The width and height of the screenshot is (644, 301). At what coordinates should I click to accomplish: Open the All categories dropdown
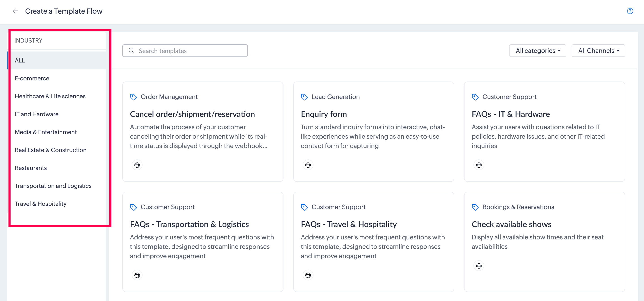(538, 51)
